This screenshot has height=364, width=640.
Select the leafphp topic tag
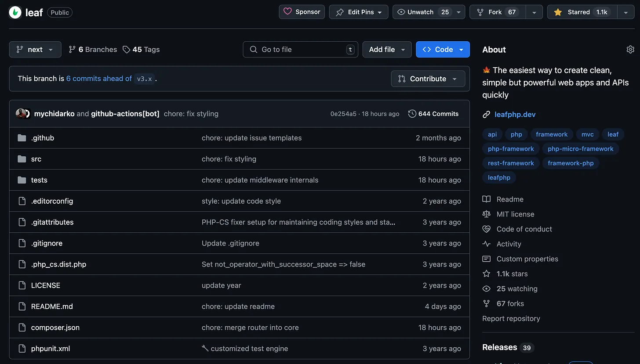[499, 178]
